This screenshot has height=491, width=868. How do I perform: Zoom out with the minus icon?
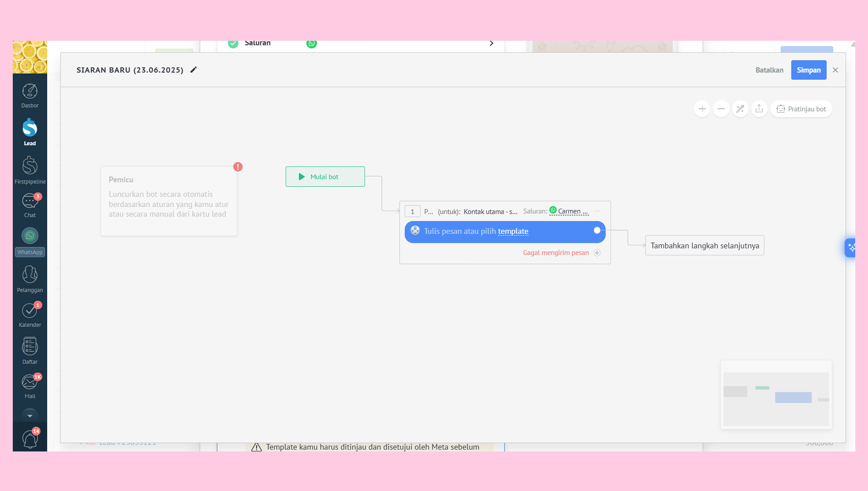[721, 109]
